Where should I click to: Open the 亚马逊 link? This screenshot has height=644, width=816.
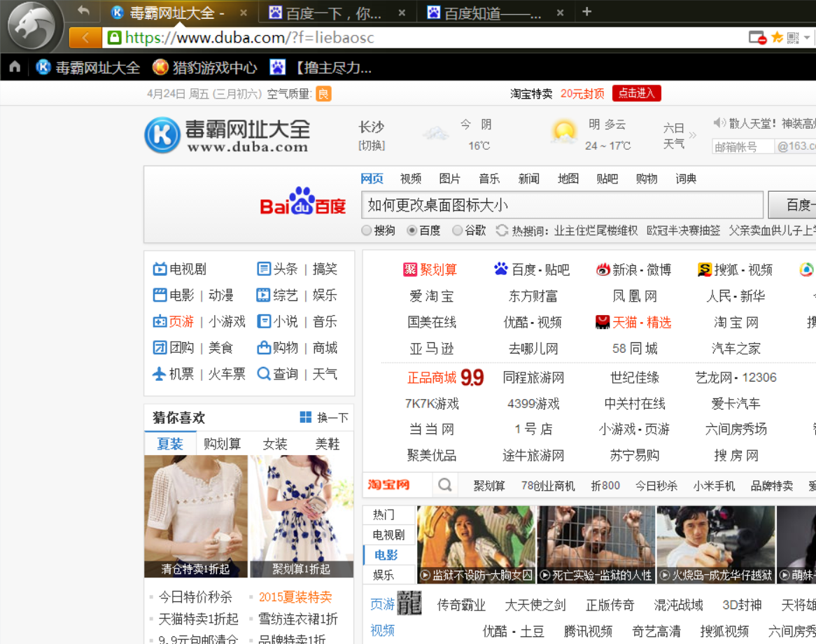431,349
